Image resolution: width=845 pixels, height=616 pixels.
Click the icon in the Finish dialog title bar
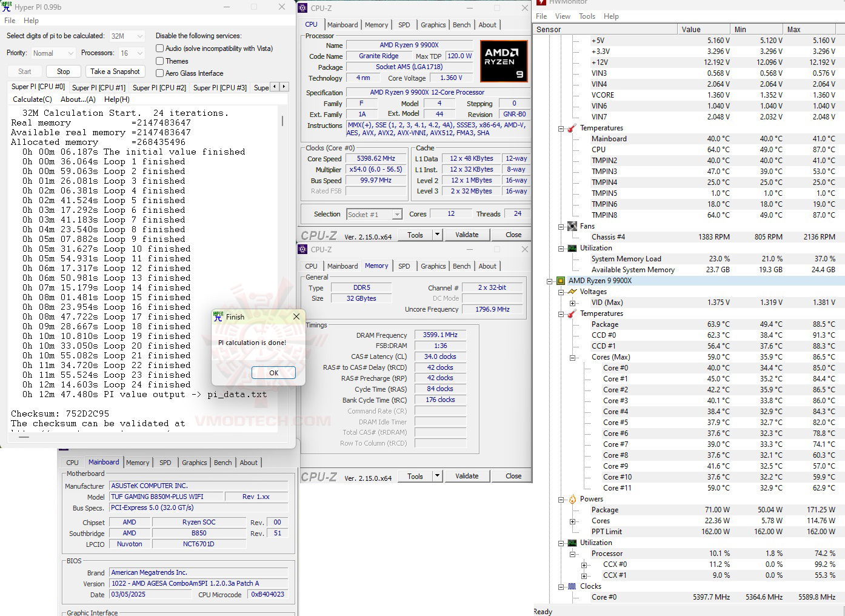point(218,316)
